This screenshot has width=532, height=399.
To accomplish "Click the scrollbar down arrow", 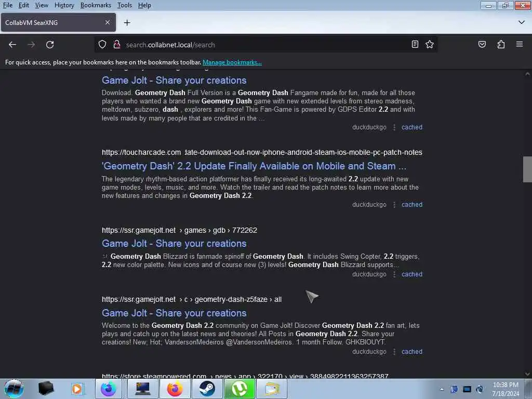I will tap(527, 374).
